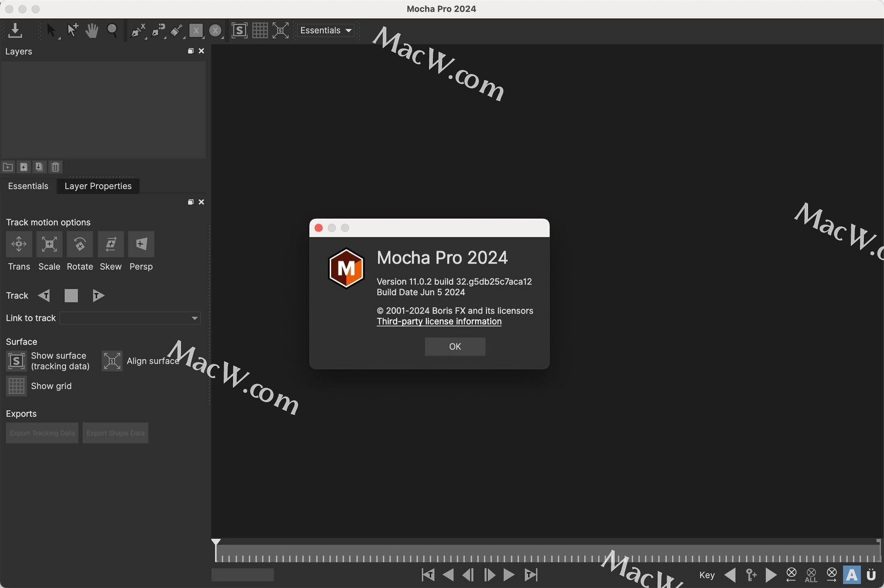The width and height of the screenshot is (884, 588).
Task: Delete keyframes to the right
Action: pyautogui.click(x=832, y=575)
